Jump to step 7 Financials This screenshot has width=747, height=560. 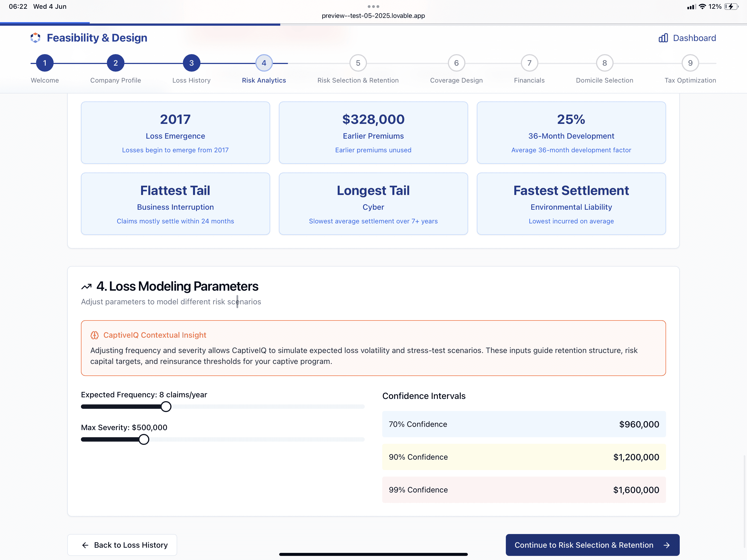tap(529, 63)
